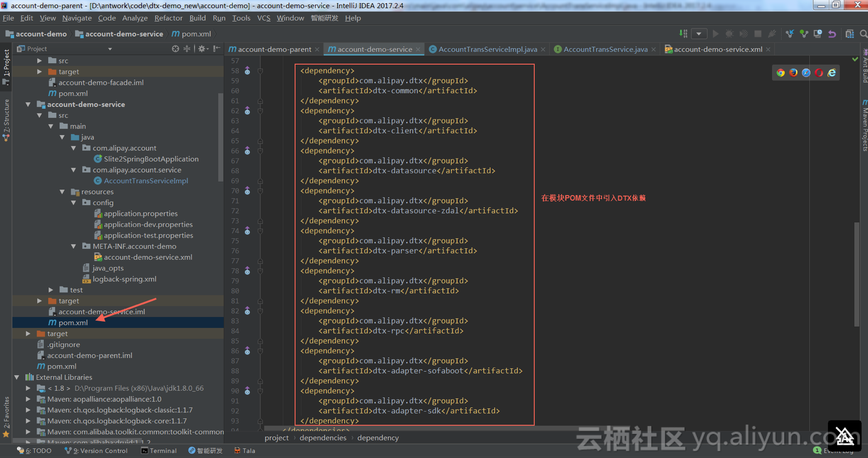868x458 pixels.
Task: Click the gutter marker on line 70
Action: pos(247,191)
